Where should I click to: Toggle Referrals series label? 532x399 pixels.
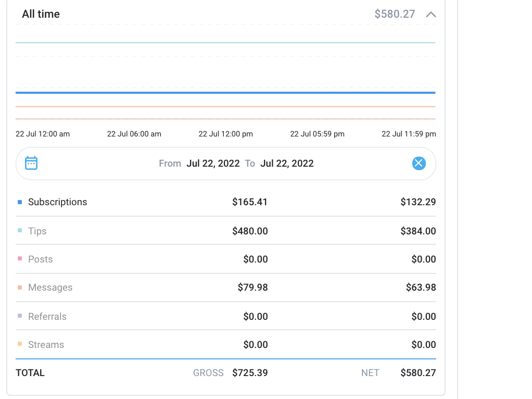(x=47, y=317)
